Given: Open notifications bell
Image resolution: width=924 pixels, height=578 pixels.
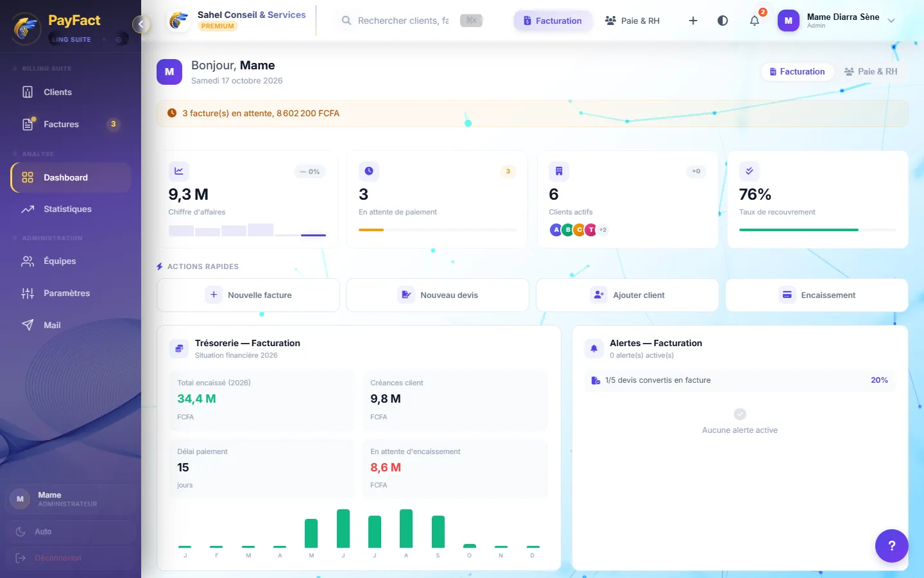Looking at the screenshot, I should 755,21.
